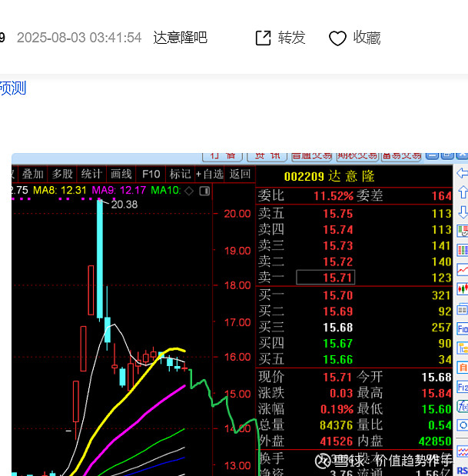Image resolution: width=468 pixels, height=476 pixels.
Task: Click the down arrow icon in sidebar
Action: [463, 212]
